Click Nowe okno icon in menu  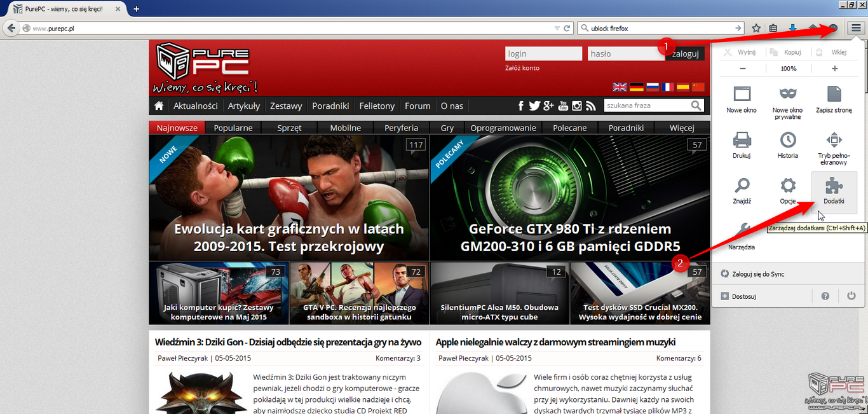742,94
